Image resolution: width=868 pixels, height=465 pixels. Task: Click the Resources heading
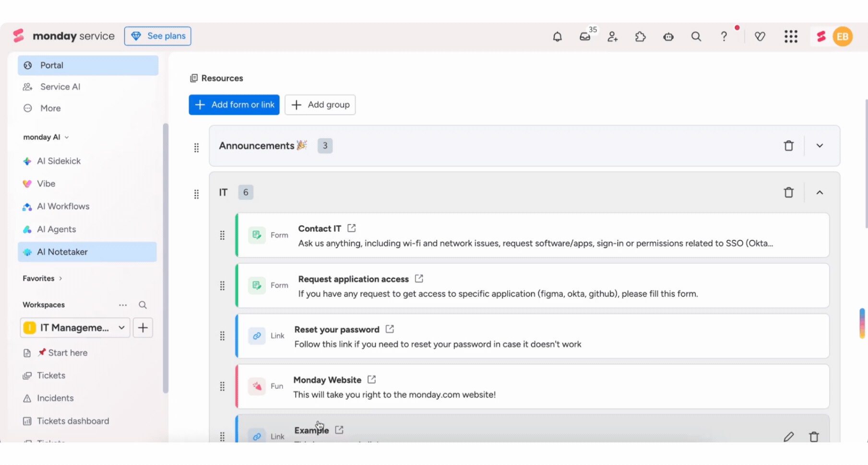222,78
